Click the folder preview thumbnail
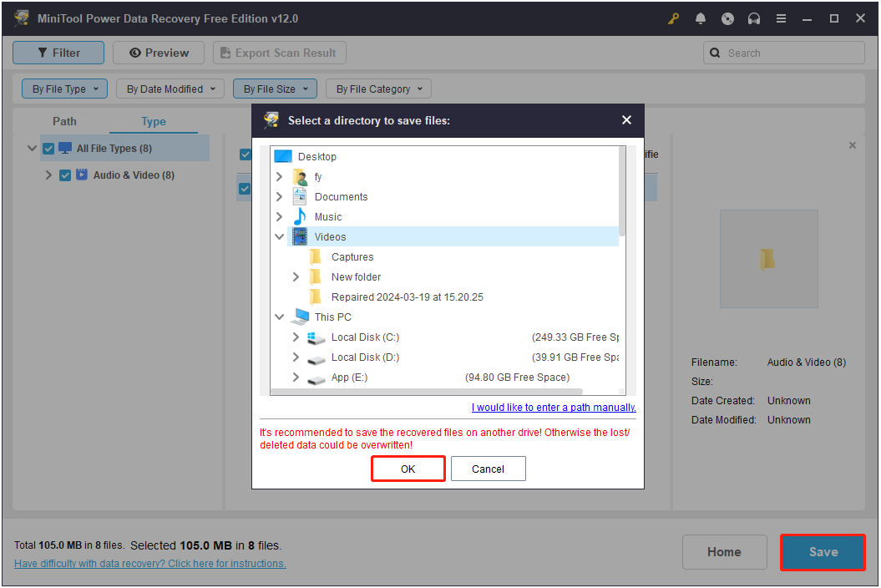The width and height of the screenshot is (881, 588). [768, 259]
